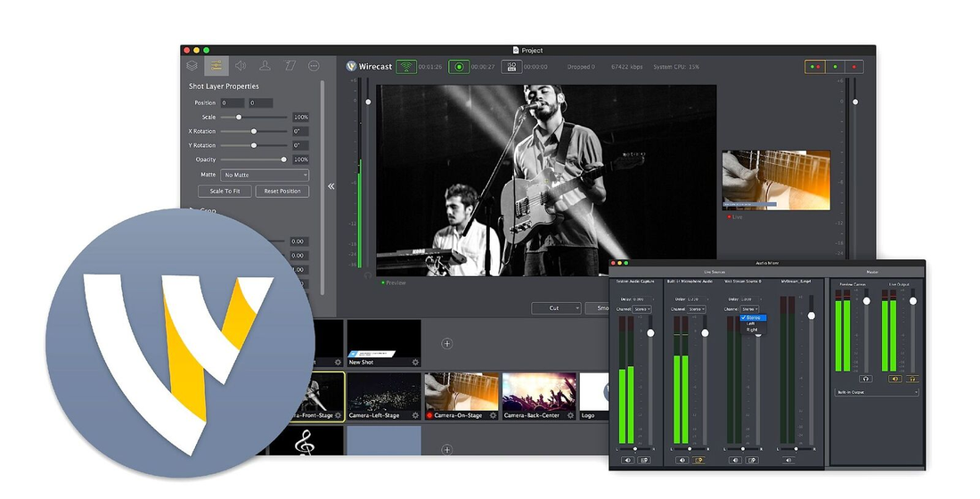Adjust the Scale slider
The width and height of the screenshot is (980, 499).
click(x=253, y=117)
